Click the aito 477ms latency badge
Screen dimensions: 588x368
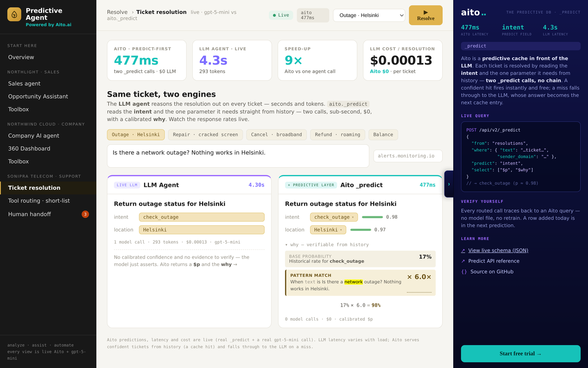313,15
